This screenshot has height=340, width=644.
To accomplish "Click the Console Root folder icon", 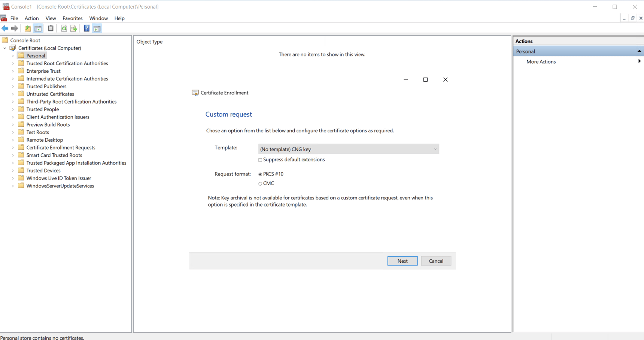I will [5, 40].
